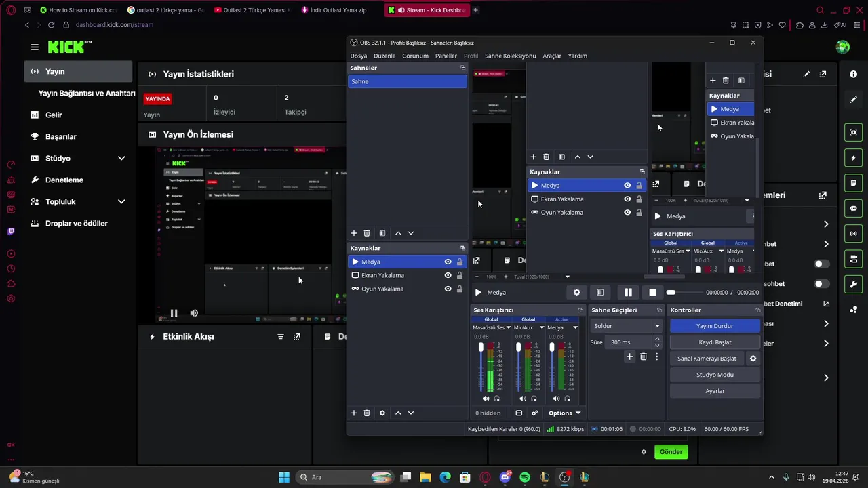Open Soldur transition dropdown
Screen dimensions: 868x488
(625, 326)
